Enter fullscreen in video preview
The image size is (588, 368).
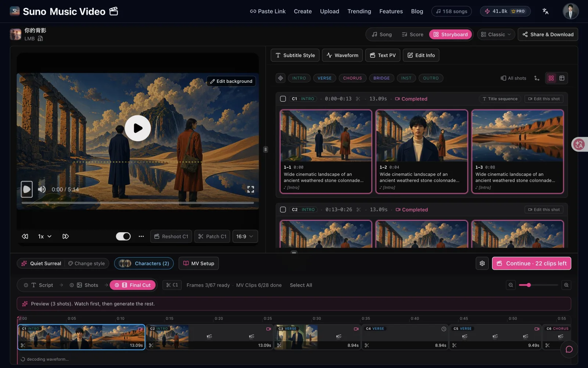point(251,189)
